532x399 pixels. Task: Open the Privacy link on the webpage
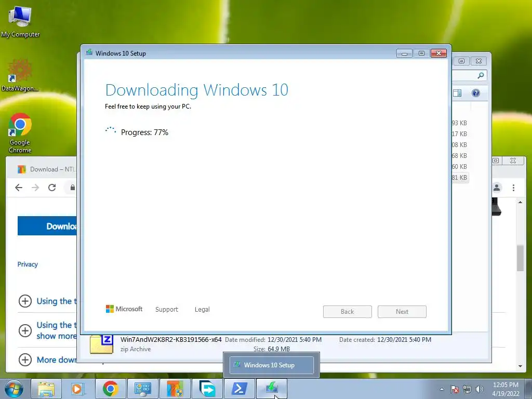coord(28,264)
